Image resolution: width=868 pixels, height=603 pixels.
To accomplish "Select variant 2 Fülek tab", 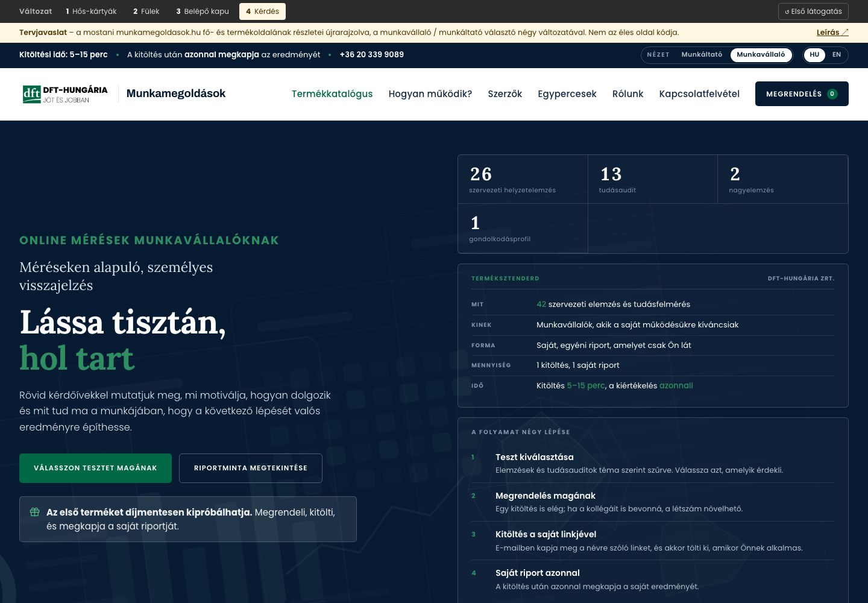I will tap(146, 11).
